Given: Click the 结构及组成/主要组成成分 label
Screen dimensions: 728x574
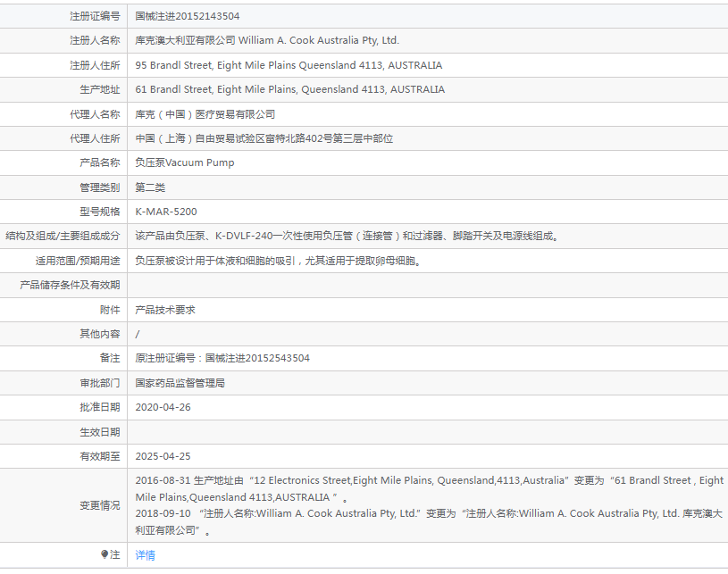Looking at the screenshot, I should click(63, 236).
